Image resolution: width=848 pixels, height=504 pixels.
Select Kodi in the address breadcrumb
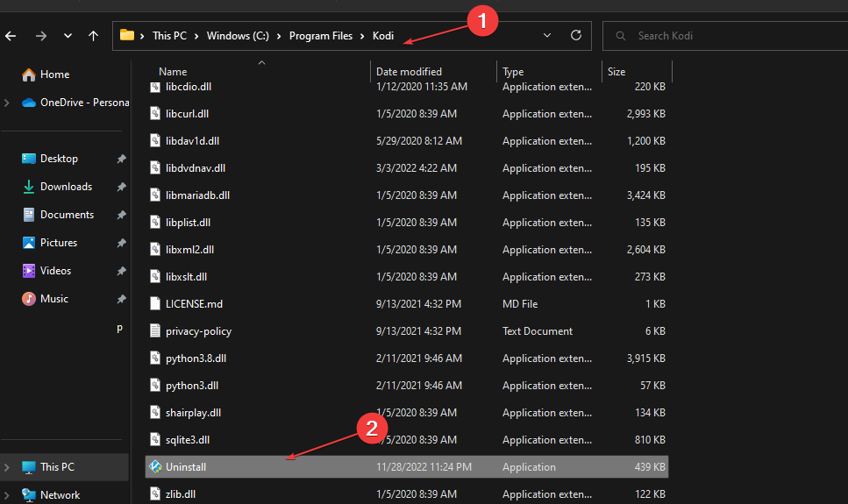[383, 36]
